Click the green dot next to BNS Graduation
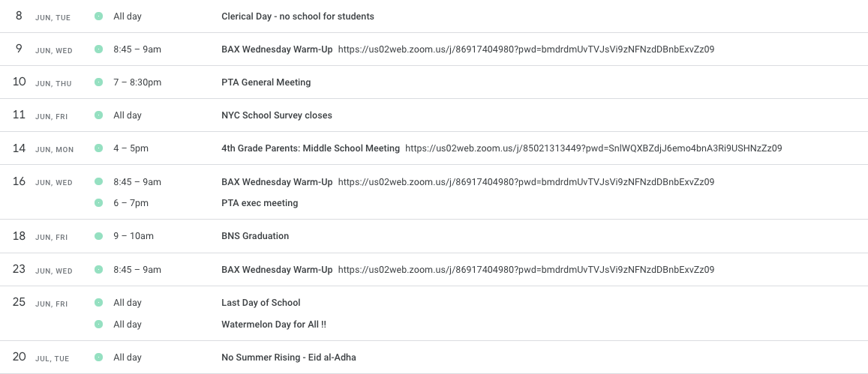 [98, 236]
